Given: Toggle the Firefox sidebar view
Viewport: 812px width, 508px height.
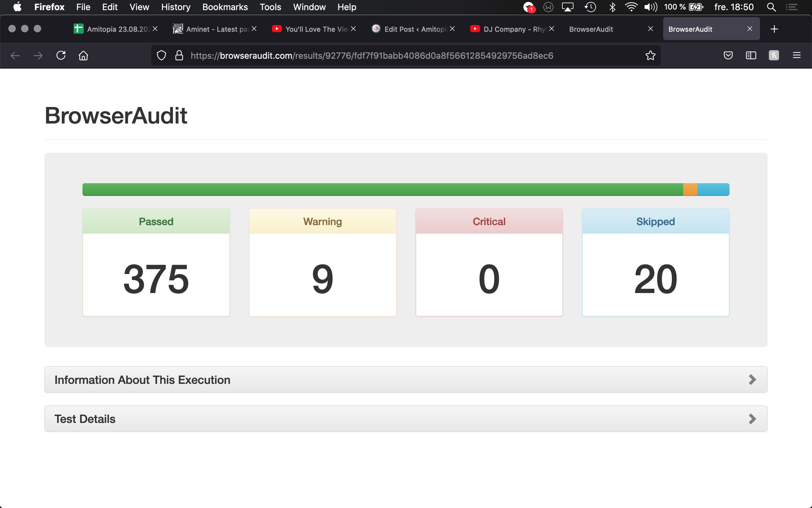Looking at the screenshot, I should point(750,56).
